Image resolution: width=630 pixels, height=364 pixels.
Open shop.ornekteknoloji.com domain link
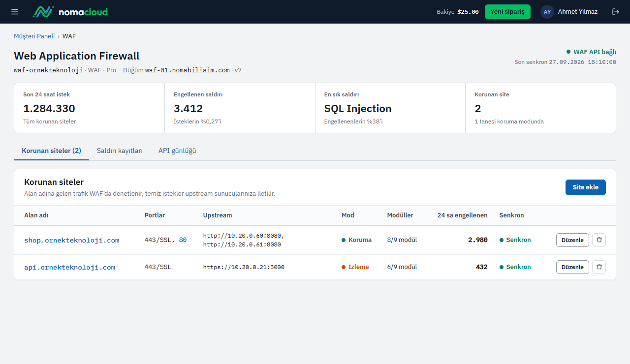tap(72, 240)
